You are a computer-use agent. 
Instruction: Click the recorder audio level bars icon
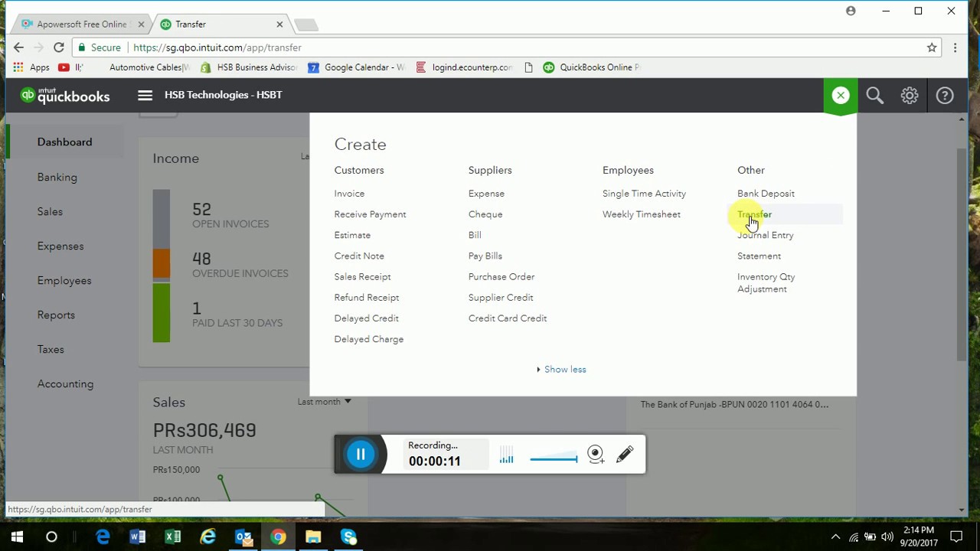tap(506, 456)
